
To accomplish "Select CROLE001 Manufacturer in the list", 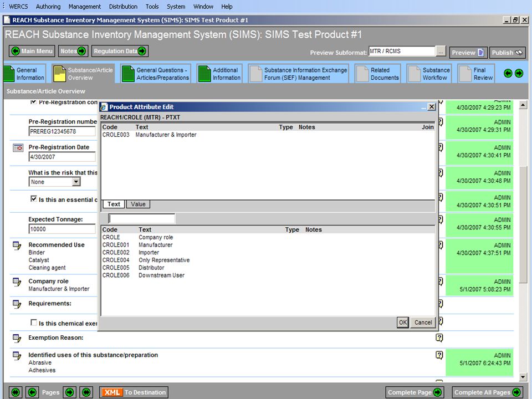I will (x=268, y=245).
